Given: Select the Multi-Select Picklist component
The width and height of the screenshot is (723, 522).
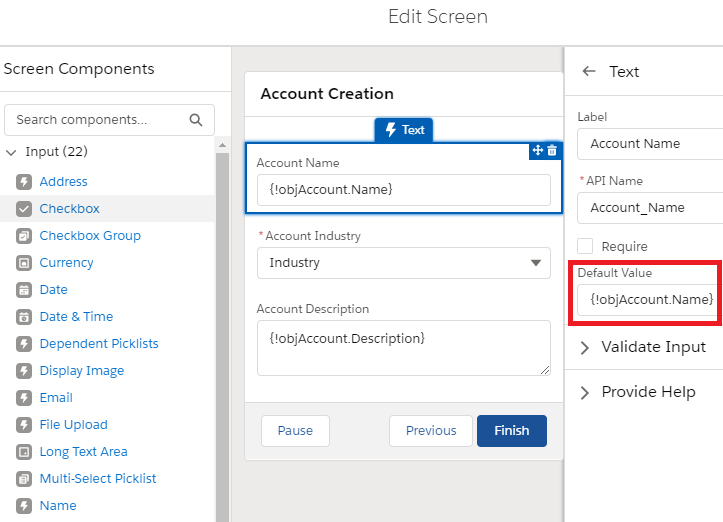Looking at the screenshot, I should click(98, 479).
